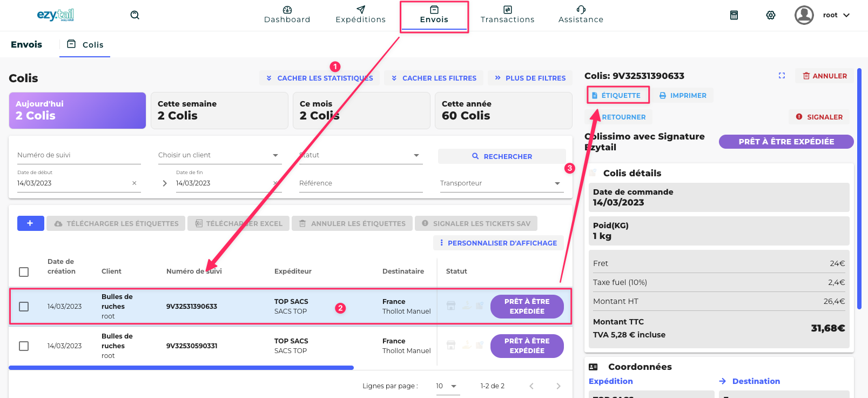Toggle the select-all checkbox in table header
Viewport: 868px width, 398px height.
click(x=24, y=272)
